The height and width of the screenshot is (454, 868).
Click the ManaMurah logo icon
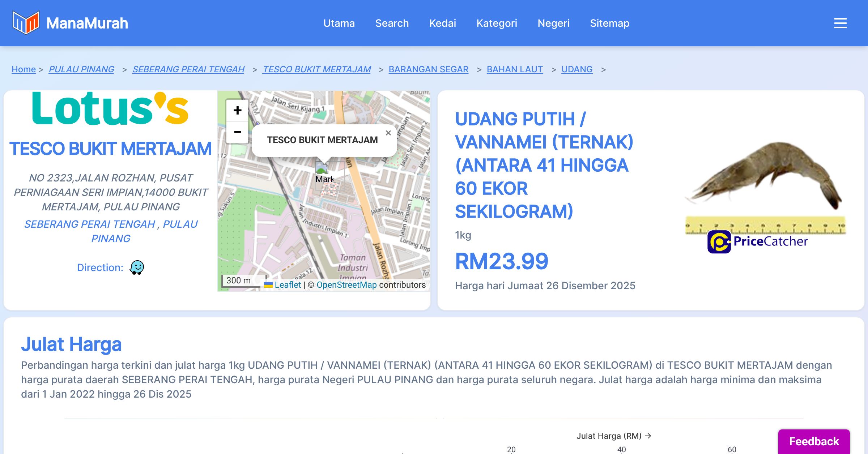[26, 23]
